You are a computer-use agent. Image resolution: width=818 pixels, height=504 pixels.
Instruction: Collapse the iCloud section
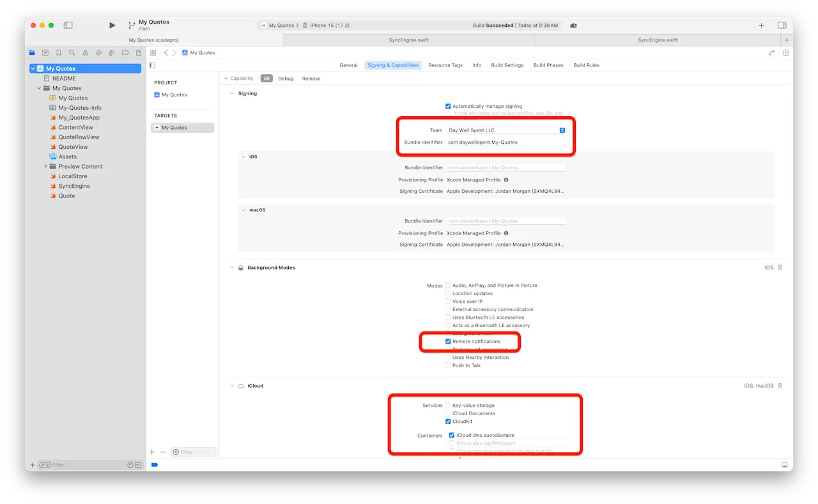click(x=232, y=386)
